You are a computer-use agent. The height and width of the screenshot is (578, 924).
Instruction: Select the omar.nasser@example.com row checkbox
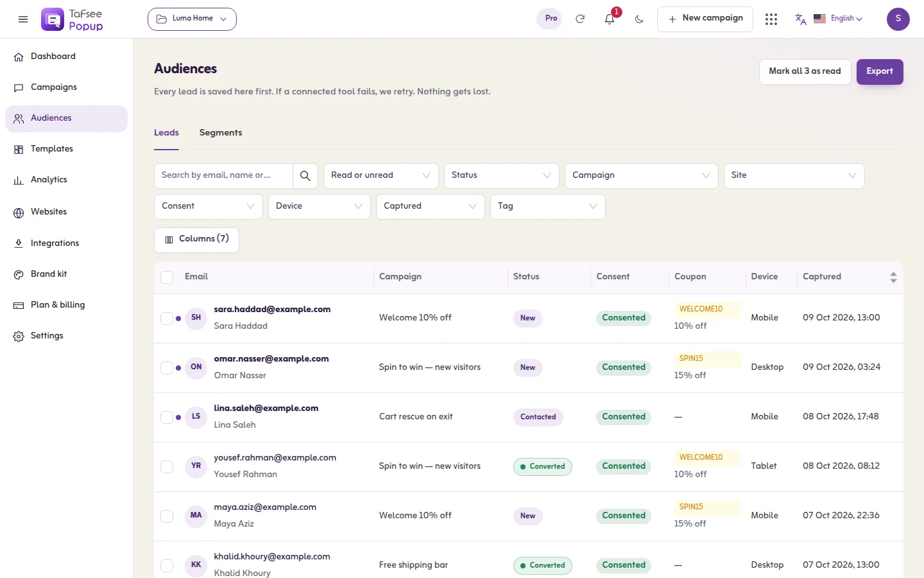click(167, 367)
